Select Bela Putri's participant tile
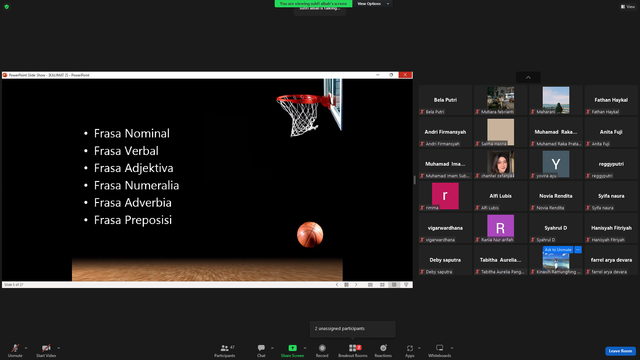This screenshot has height=360, width=640. tap(445, 100)
